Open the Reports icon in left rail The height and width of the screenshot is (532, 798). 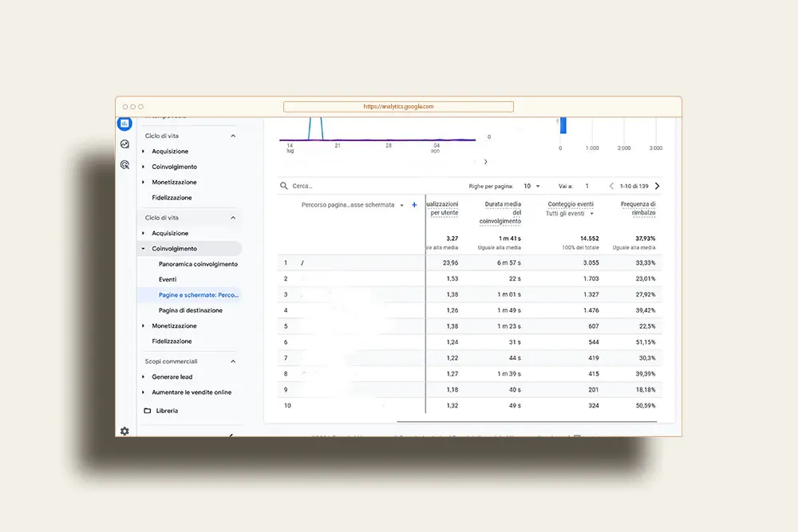[x=124, y=123]
